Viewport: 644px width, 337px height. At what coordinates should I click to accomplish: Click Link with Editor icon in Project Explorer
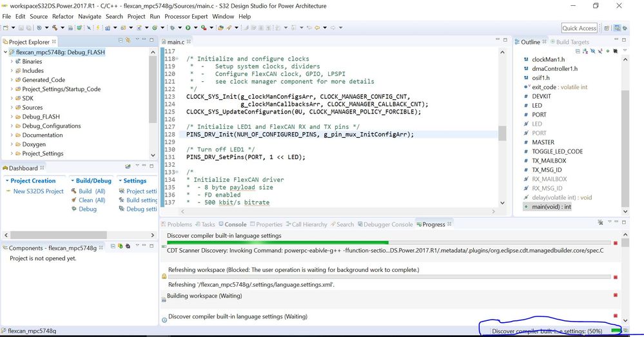tap(128, 40)
